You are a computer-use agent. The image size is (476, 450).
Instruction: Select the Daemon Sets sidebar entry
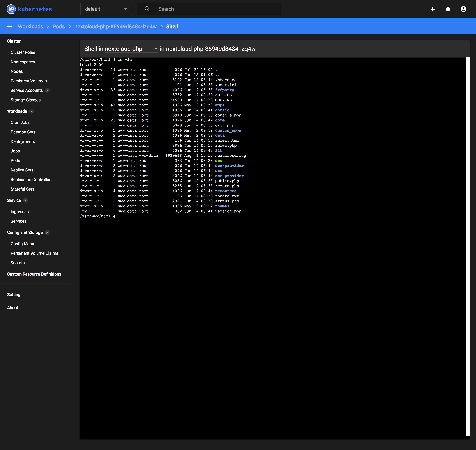click(23, 132)
